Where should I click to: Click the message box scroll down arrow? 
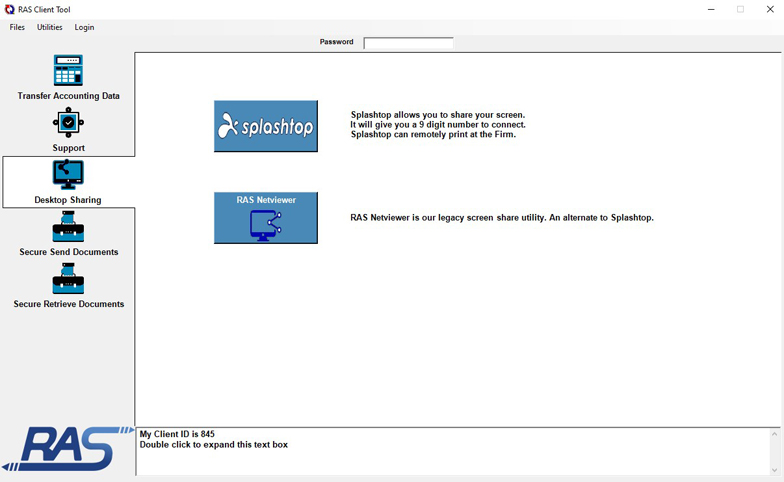tap(774, 470)
